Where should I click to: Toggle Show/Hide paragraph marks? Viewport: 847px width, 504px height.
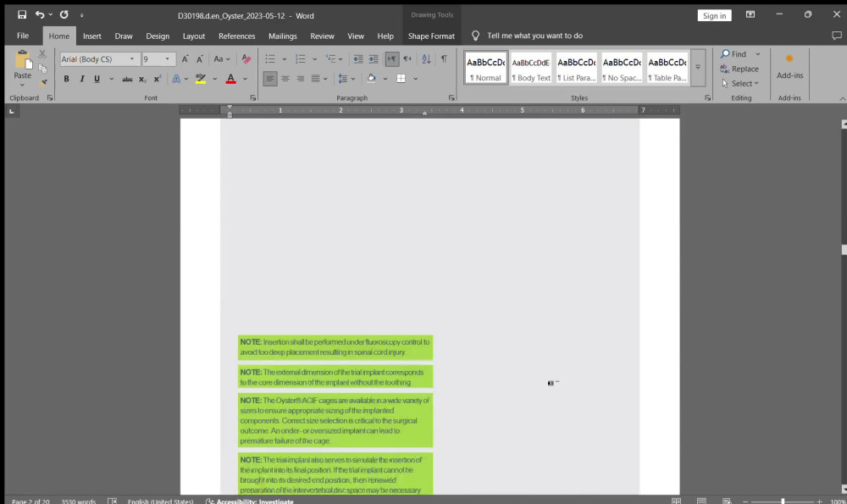click(444, 59)
